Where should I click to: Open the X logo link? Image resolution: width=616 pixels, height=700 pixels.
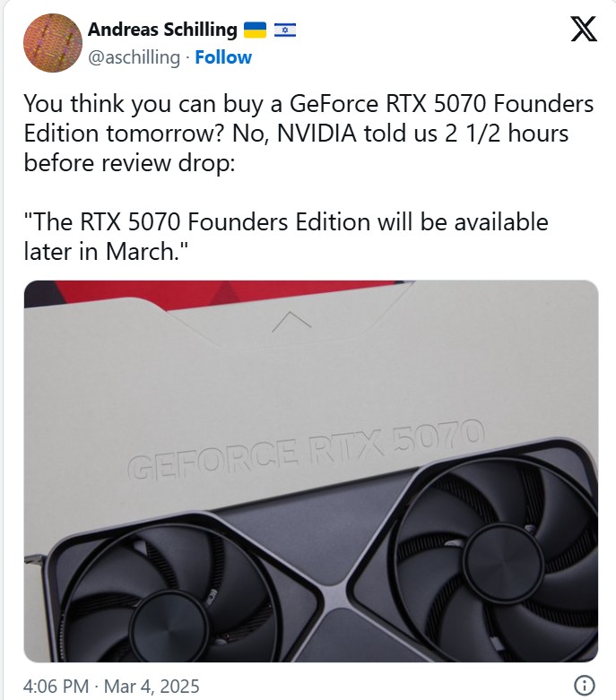click(x=584, y=29)
